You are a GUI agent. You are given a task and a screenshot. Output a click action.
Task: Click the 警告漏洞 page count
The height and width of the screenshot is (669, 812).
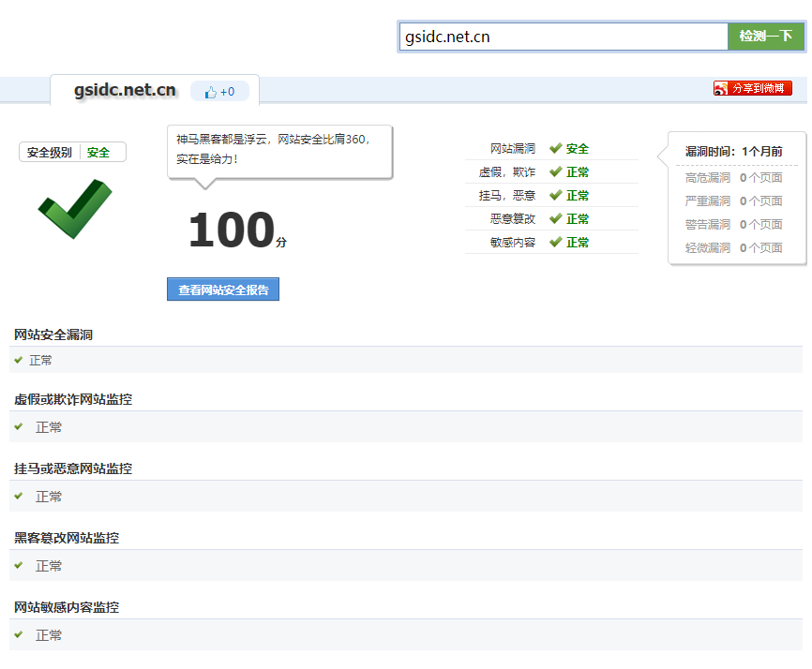760,224
